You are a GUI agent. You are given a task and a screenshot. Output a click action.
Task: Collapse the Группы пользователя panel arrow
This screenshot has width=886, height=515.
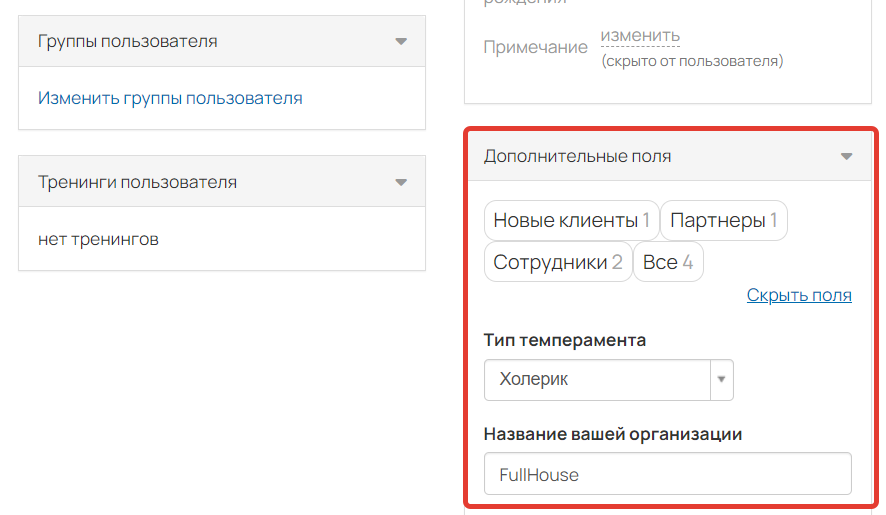tap(401, 41)
